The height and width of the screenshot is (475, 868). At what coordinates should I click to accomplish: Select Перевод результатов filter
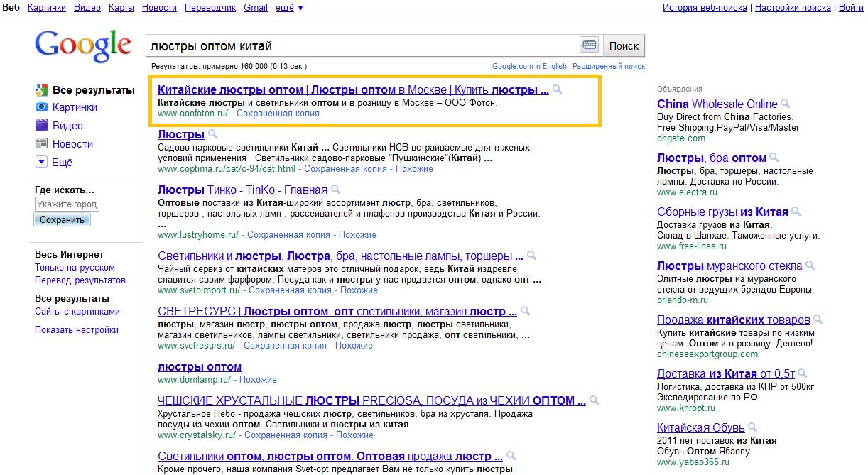80,280
